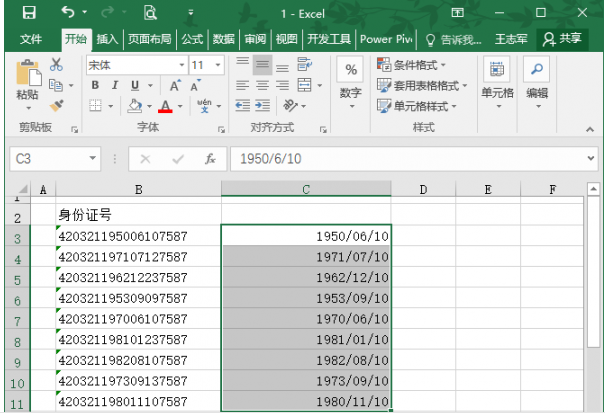Open the 编辑 editing group button
Viewport: 605px width, 414px height.
pyautogui.click(x=537, y=83)
